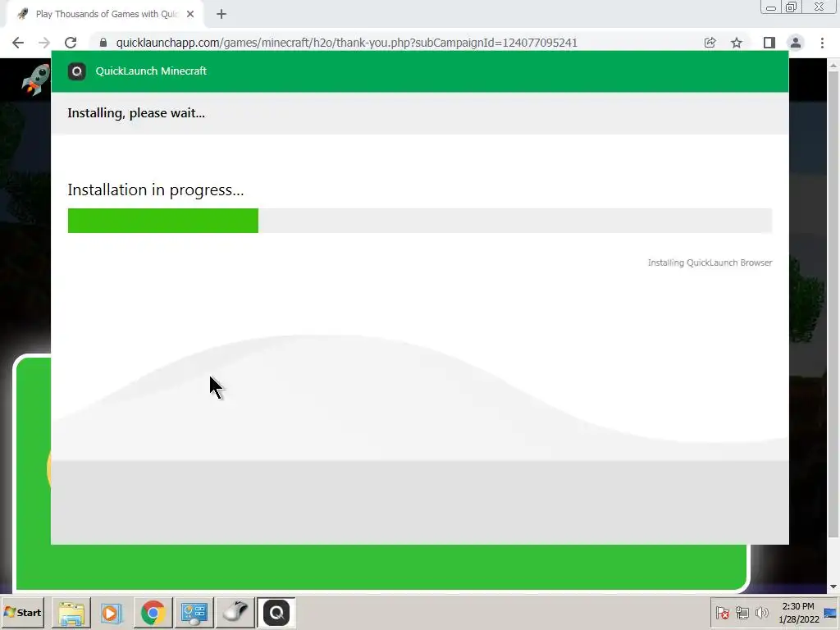This screenshot has width=840, height=630.
Task: Open Chrome's three-dot menu
Action: point(822,43)
